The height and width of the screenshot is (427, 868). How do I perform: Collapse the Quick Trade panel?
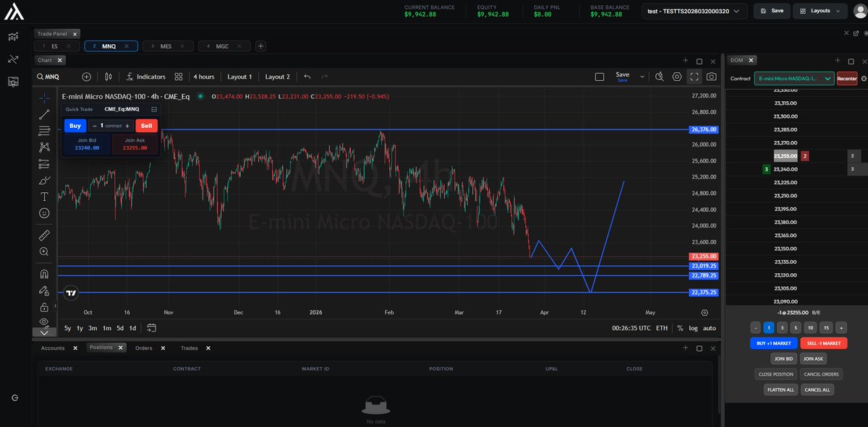coord(154,109)
